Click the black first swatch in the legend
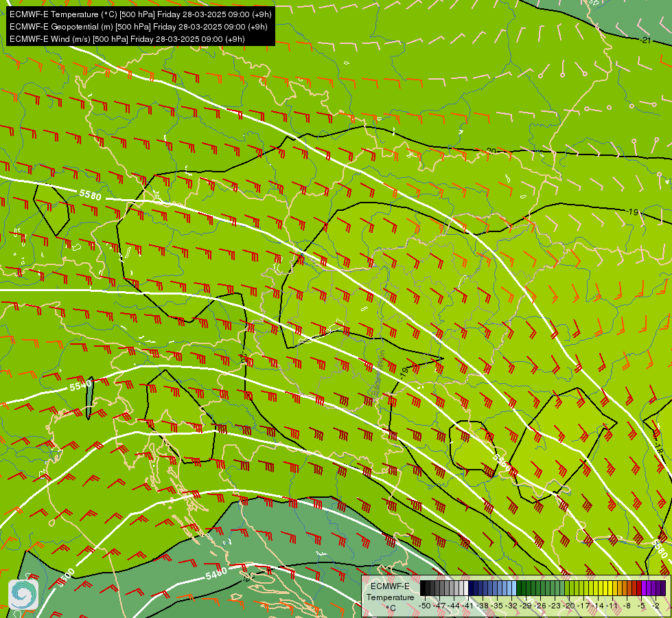Image resolution: width=672 pixels, height=618 pixels. 423,588
